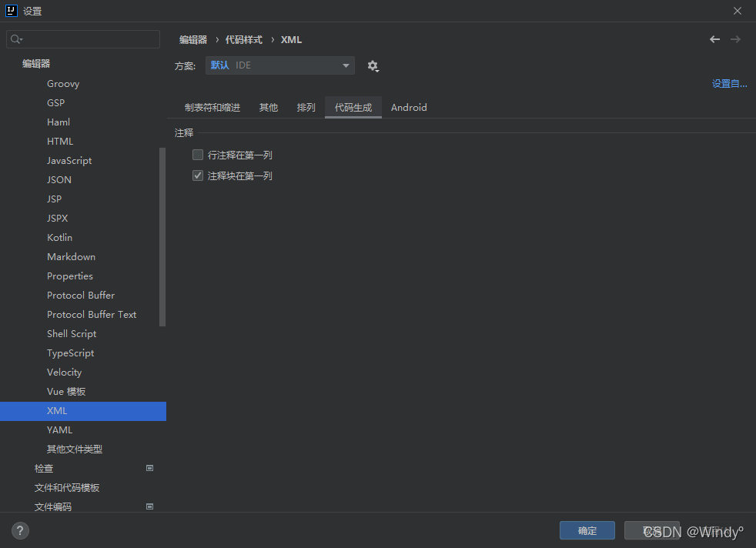Screen dimensions: 756x548
Task: Select Markdown in settings tree
Action: (71, 257)
